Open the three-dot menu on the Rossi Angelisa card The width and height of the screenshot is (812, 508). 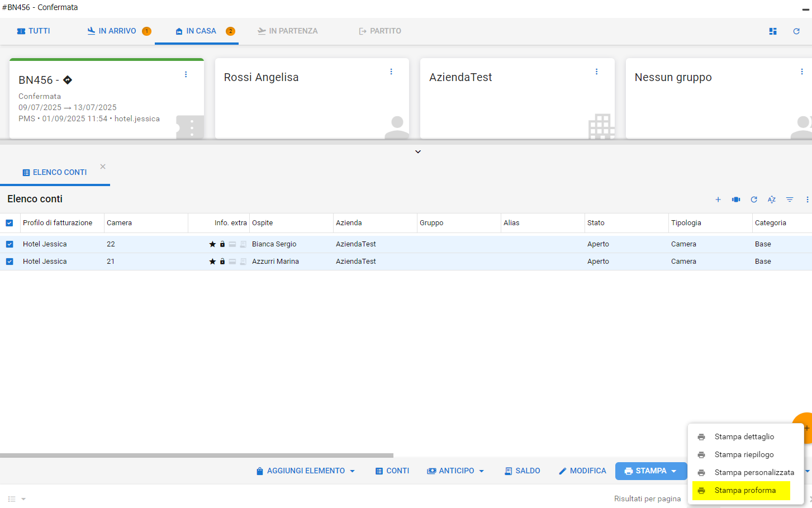[x=391, y=72]
